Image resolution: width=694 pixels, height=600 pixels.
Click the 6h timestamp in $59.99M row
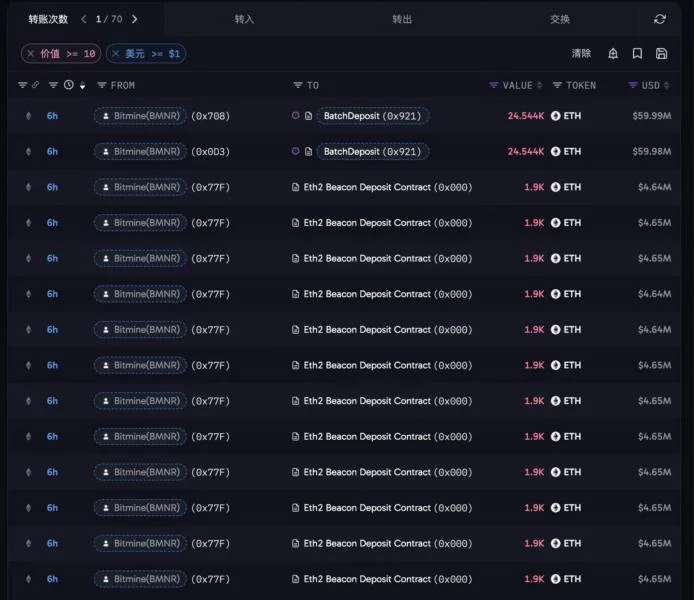click(x=52, y=116)
